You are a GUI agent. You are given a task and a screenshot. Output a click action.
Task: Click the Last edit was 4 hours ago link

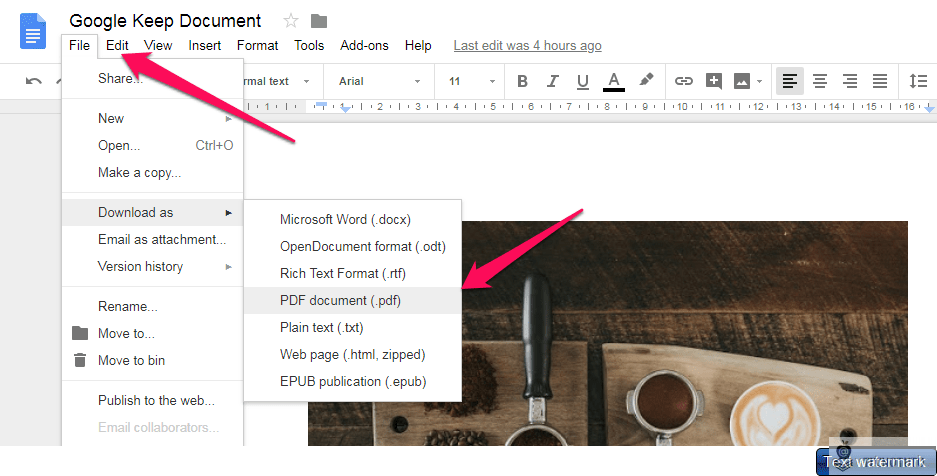528,46
